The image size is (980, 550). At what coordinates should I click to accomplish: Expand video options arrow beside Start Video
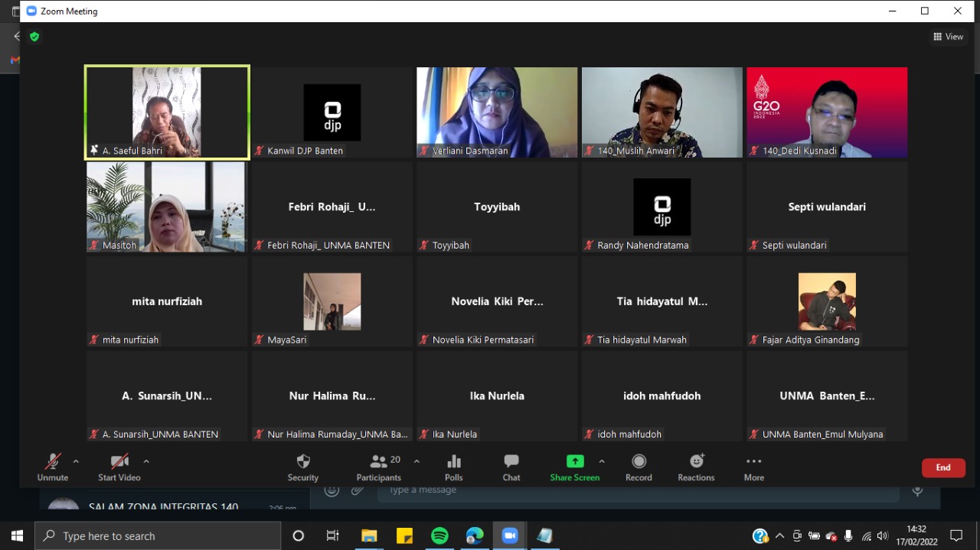tap(146, 461)
